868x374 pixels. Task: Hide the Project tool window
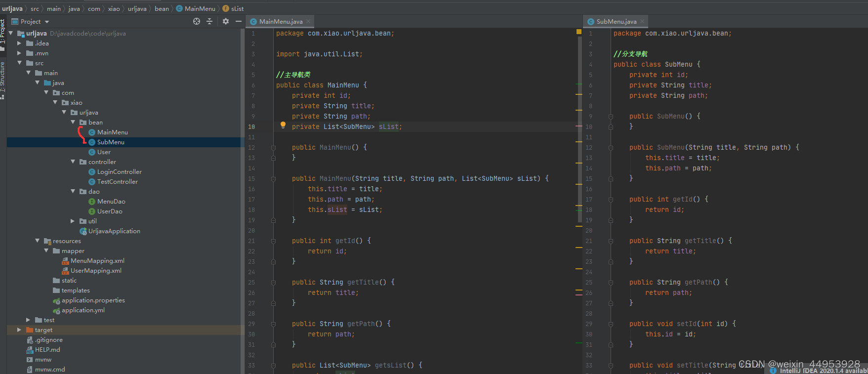coord(239,21)
